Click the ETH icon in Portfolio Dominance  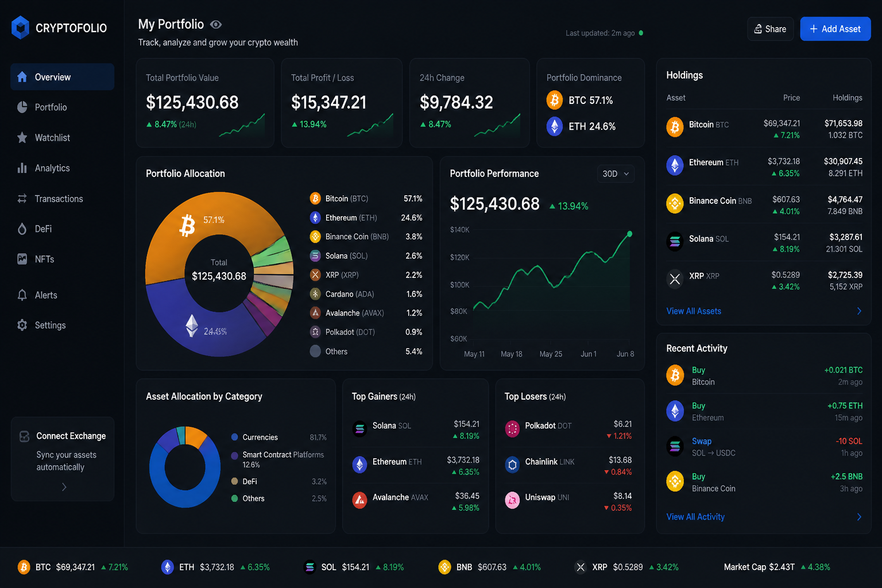tap(554, 126)
